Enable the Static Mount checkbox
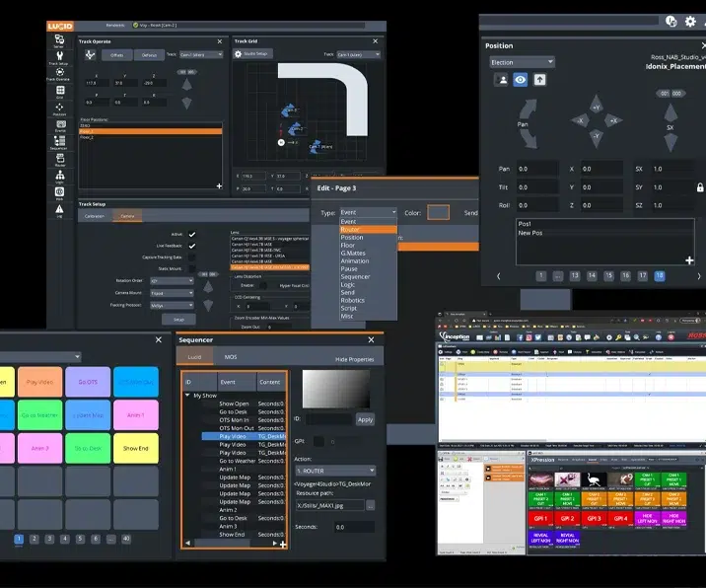Viewport: 706px width, 588px height. coord(192,268)
